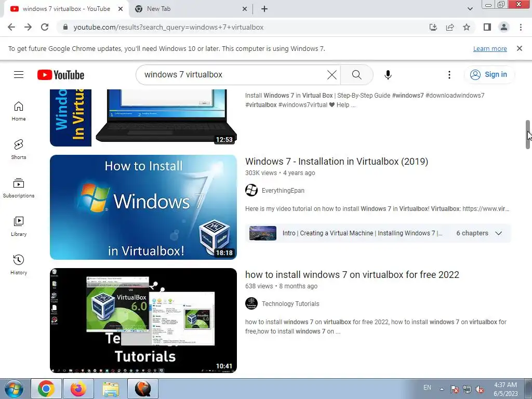
Task: Open the Technology Tutorials video thumbnail
Action: [143, 321]
